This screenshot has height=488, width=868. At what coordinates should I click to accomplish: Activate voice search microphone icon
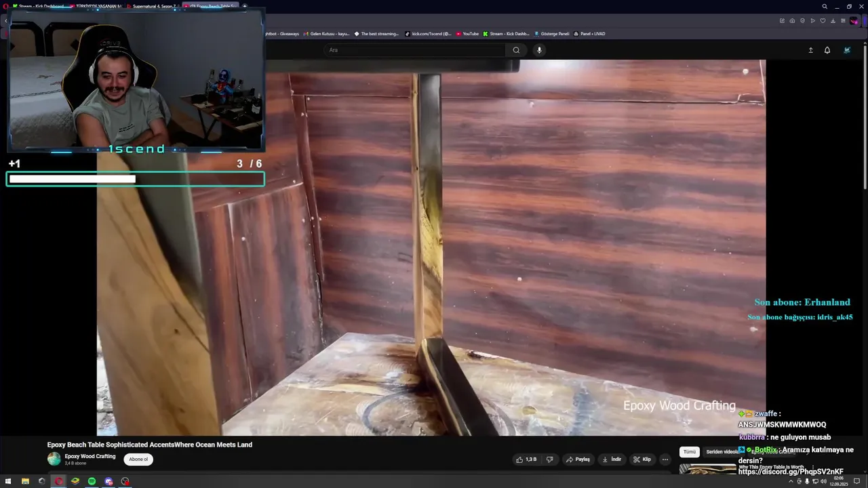pos(539,50)
